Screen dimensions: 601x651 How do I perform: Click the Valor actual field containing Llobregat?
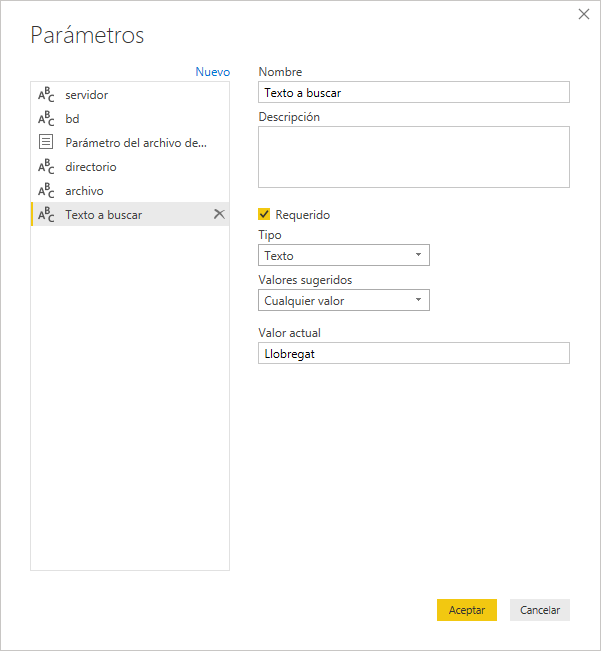pos(413,353)
